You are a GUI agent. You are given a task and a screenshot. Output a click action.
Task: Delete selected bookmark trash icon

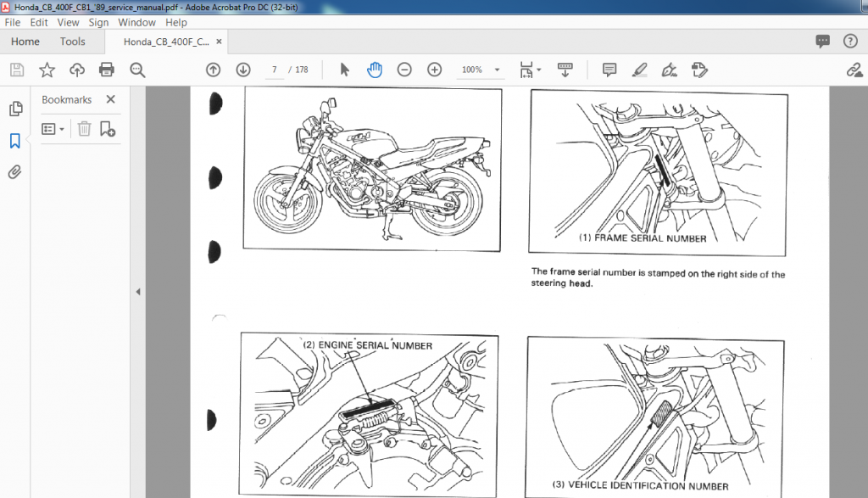(84, 129)
